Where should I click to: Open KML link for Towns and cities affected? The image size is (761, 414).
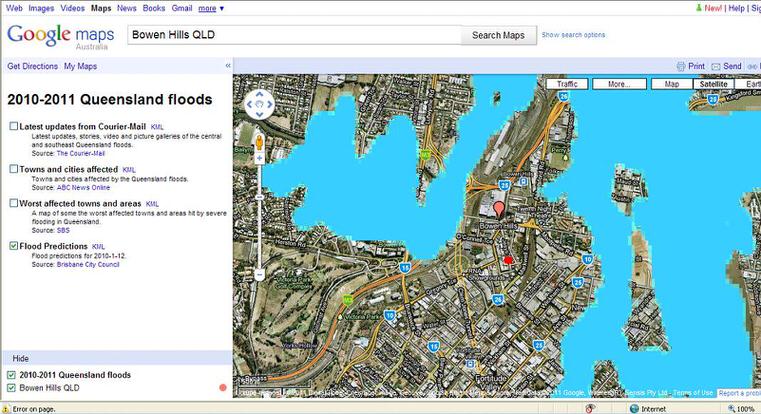[x=129, y=170]
